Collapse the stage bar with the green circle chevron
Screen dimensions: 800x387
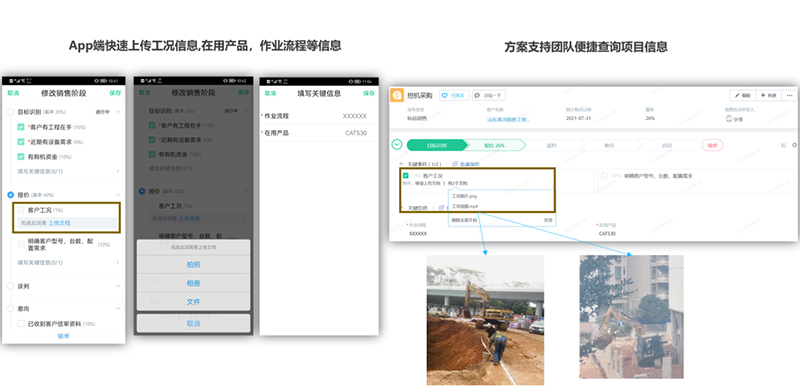point(397,145)
